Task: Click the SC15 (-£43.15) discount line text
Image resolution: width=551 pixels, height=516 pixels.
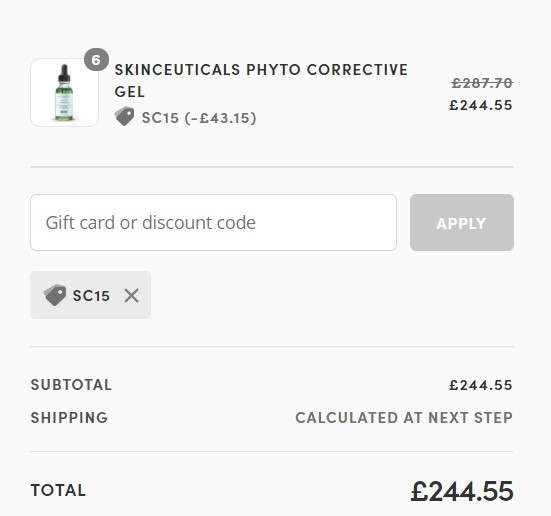Action: [x=199, y=118]
